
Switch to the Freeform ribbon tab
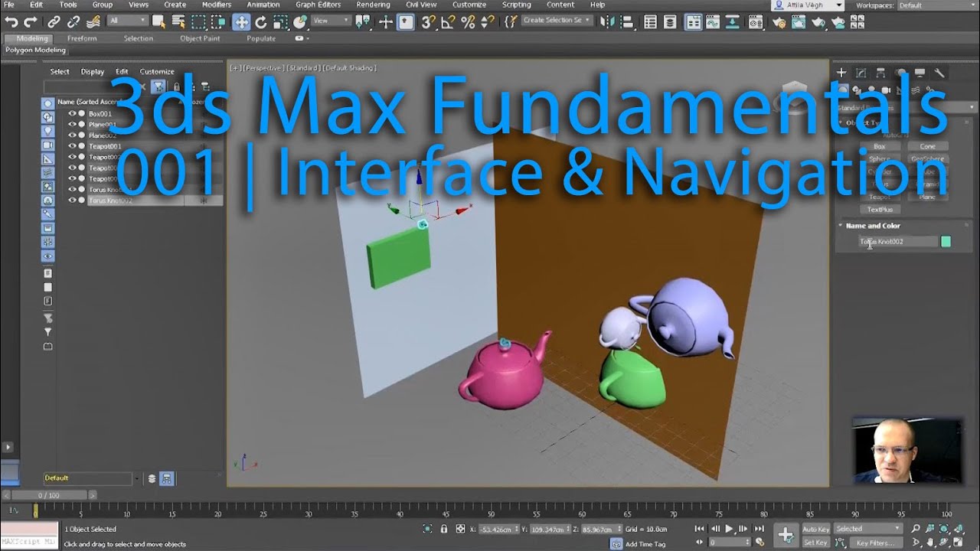[x=82, y=38]
